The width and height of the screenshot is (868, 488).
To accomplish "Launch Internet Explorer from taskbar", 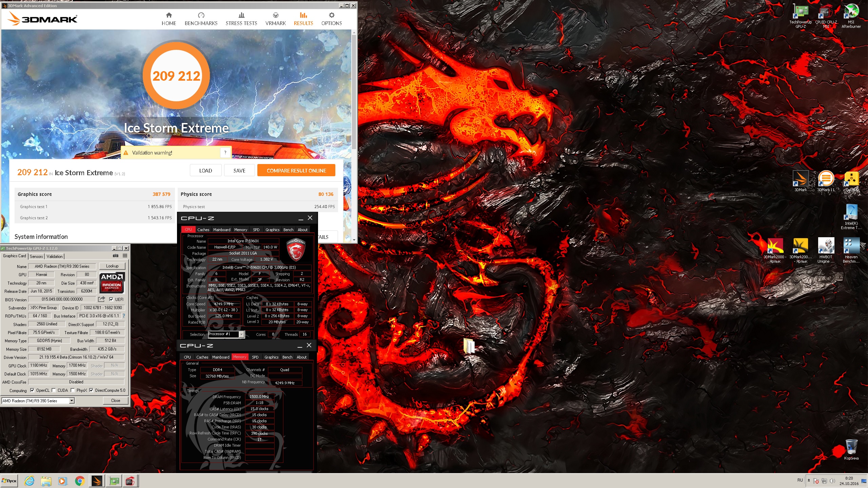I will pos(29,481).
